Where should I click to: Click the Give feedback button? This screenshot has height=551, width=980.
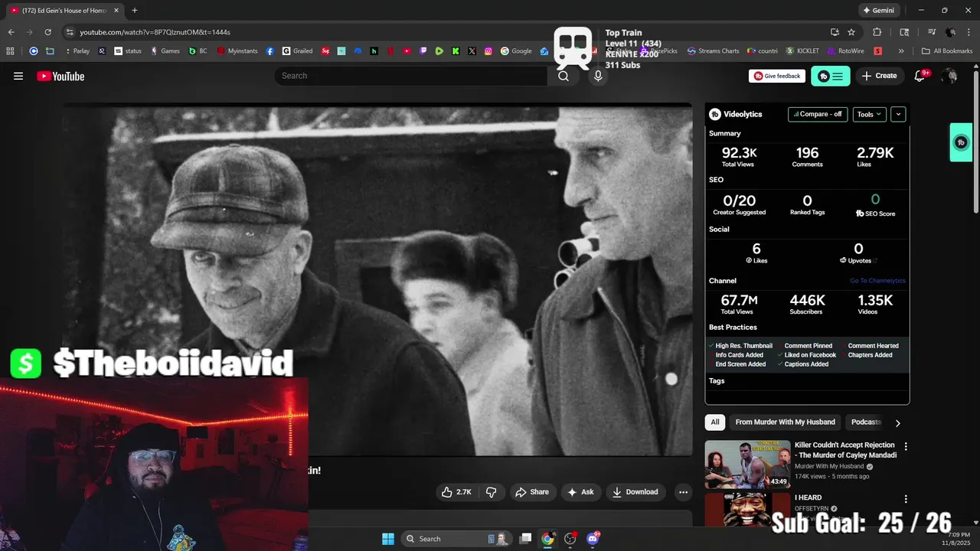coord(777,76)
